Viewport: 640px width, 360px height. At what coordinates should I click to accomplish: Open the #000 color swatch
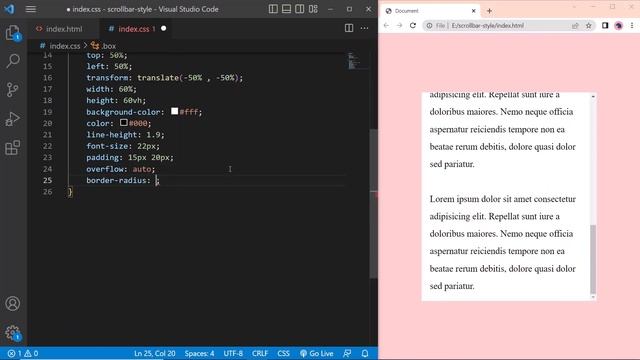(124, 122)
